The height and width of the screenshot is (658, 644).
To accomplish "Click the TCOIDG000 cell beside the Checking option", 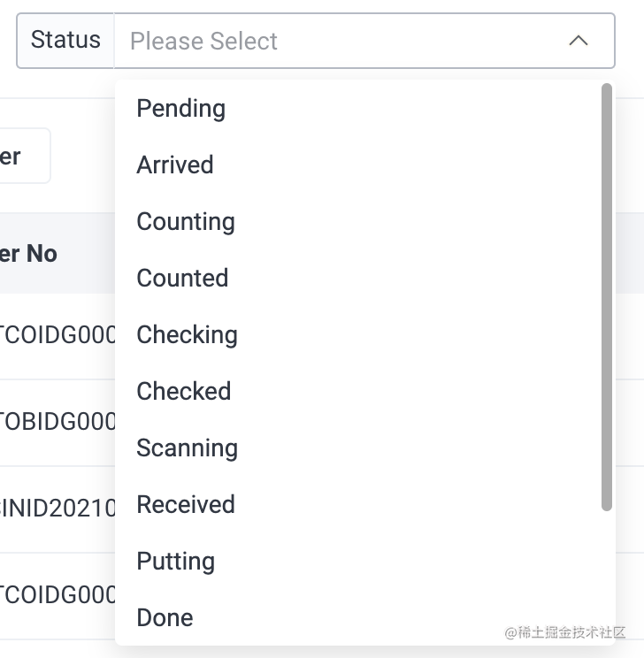I will 57,336.
